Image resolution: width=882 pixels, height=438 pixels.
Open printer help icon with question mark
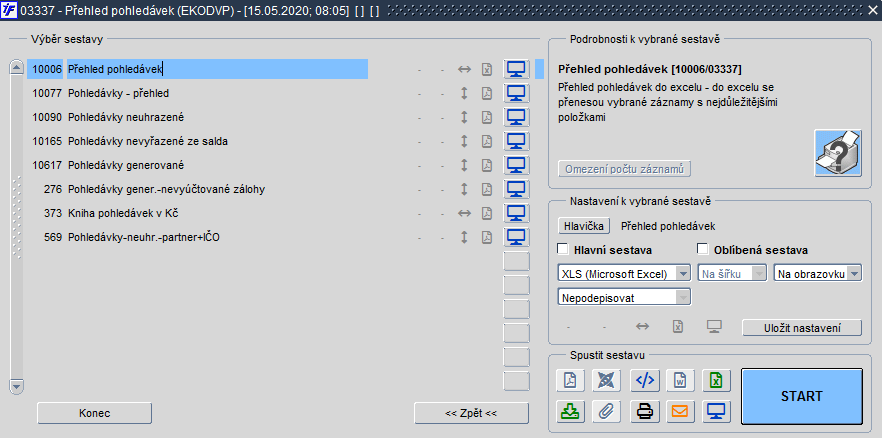tap(838, 152)
